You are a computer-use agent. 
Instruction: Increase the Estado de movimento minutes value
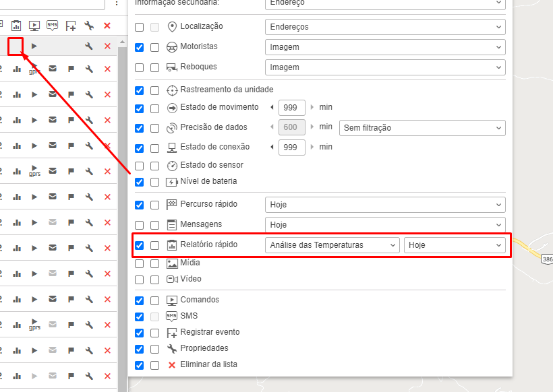pos(312,107)
